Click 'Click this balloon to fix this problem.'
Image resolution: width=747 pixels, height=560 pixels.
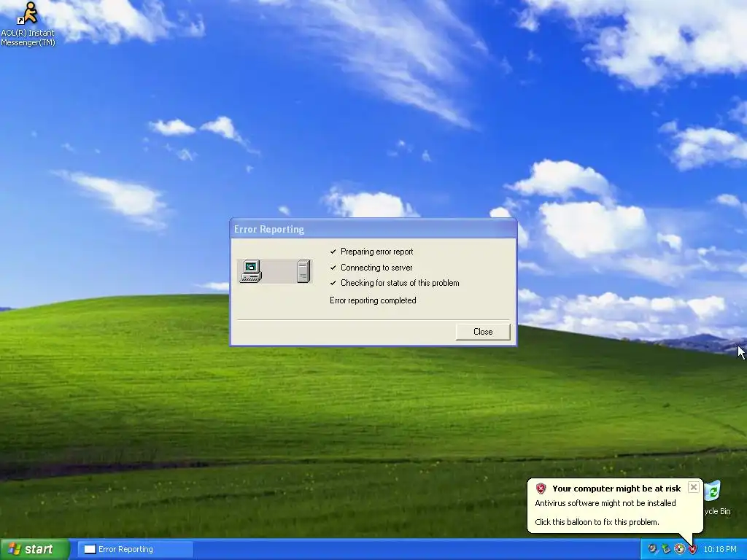(597, 522)
